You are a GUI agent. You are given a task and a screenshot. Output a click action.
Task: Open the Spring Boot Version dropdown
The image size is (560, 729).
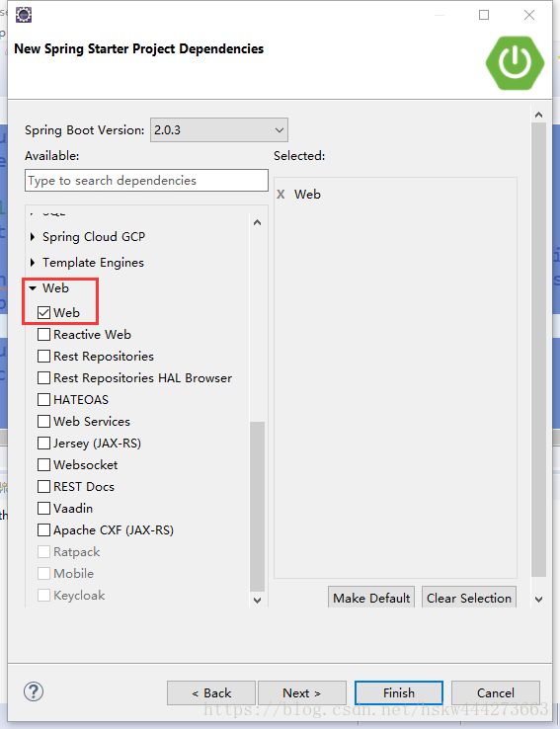(x=219, y=130)
